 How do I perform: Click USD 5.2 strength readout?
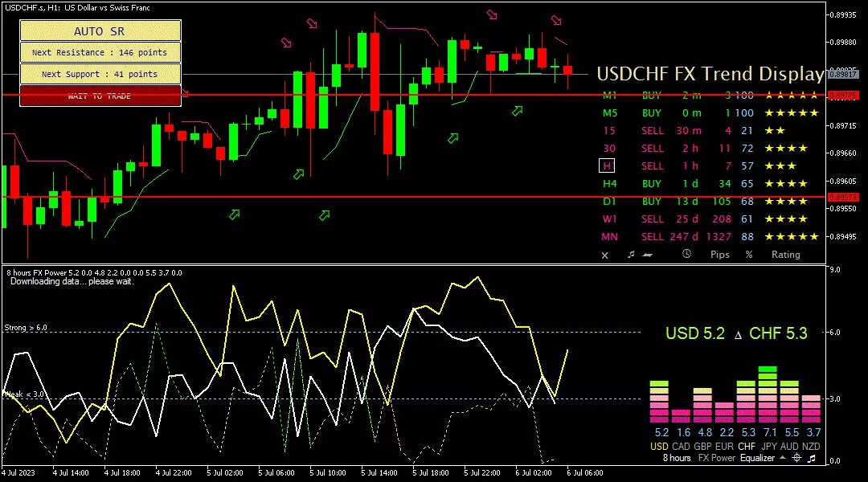click(694, 333)
